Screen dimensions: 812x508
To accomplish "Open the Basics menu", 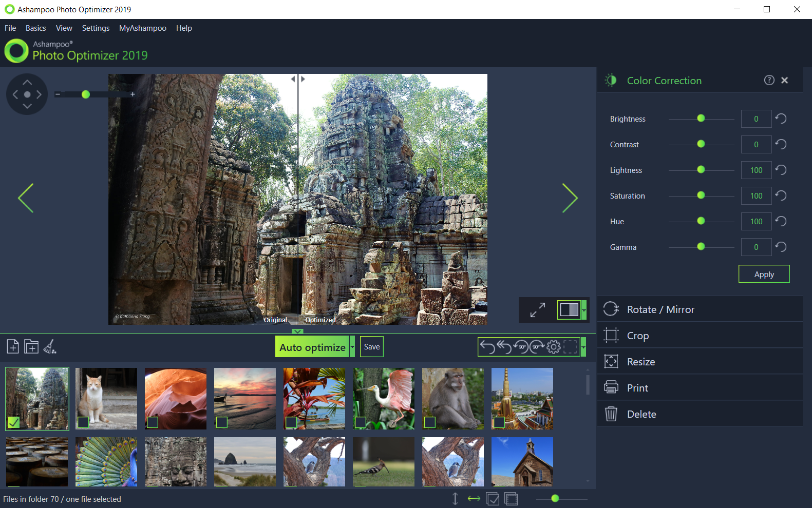I will (35, 28).
